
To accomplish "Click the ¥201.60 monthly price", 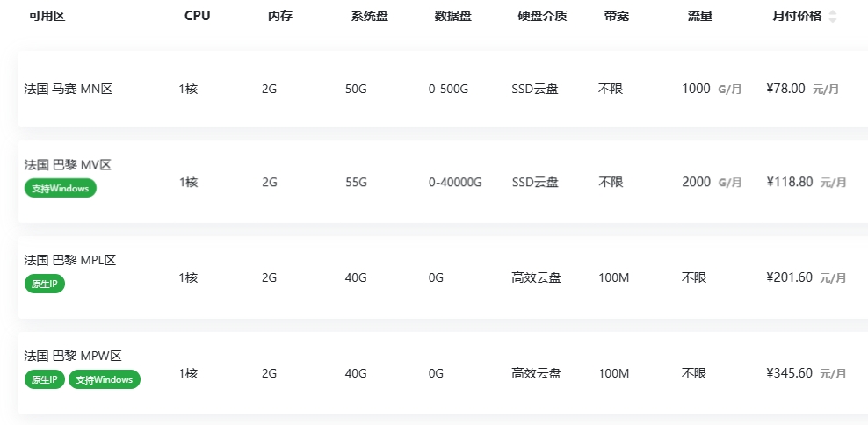I will click(790, 277).
